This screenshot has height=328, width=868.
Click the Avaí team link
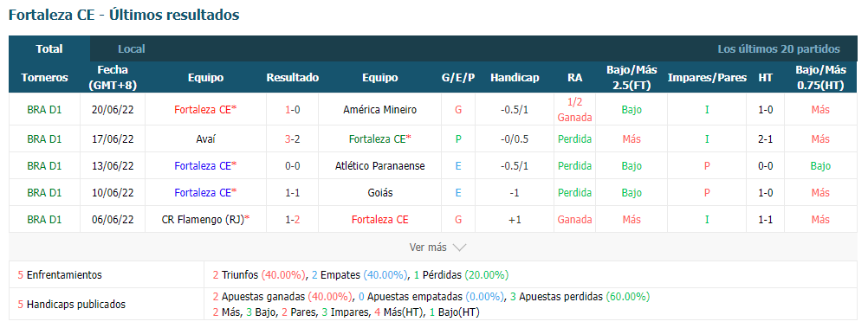[x=205, y=138]
